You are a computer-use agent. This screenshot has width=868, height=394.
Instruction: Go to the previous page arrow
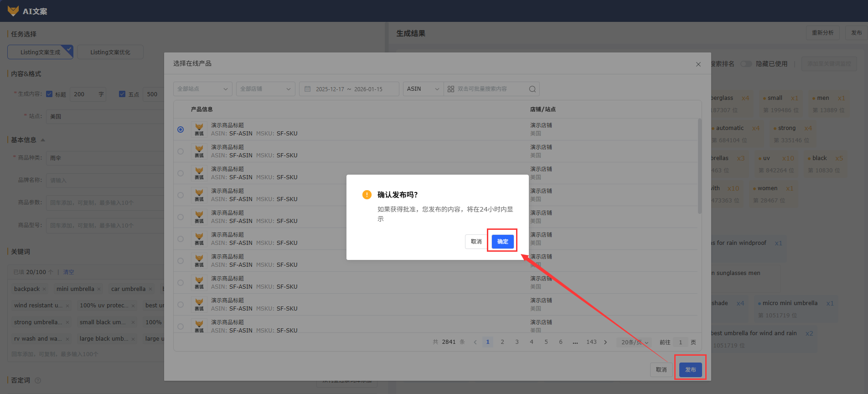[x=475, y=342]
